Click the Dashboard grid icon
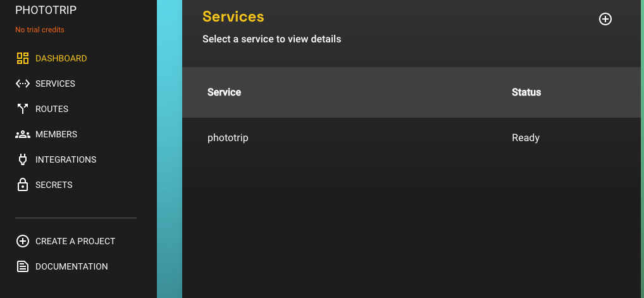 click(23, 58)
